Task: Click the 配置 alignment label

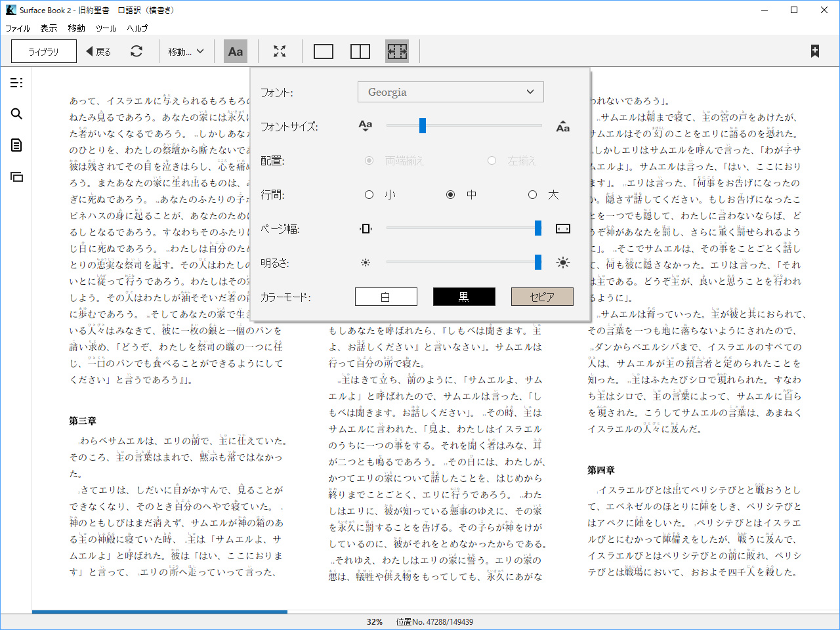Action: click(271, 160)
